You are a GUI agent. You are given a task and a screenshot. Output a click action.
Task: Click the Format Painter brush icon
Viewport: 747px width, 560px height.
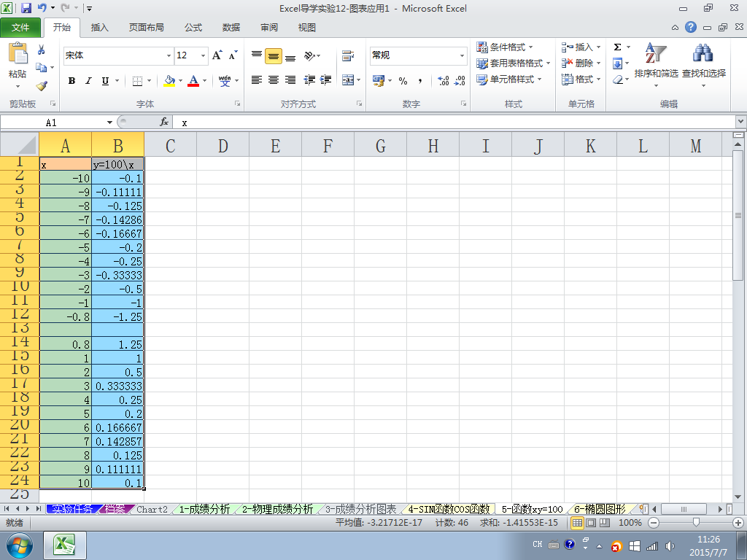tap(42, 86)
